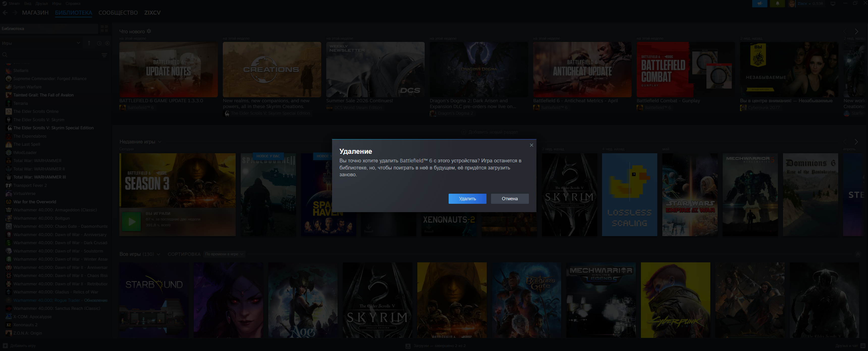This screenshot has height=351, width=868.
Task: Select War for the Overworld
Action: click(x=35, y=202)
